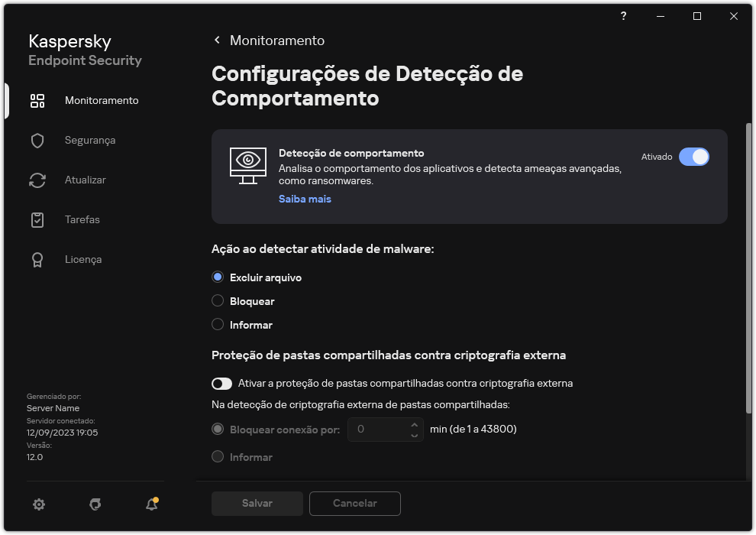Open the Atualizar update section
Viewport: 756px width, 535px height.
point(85,180)
